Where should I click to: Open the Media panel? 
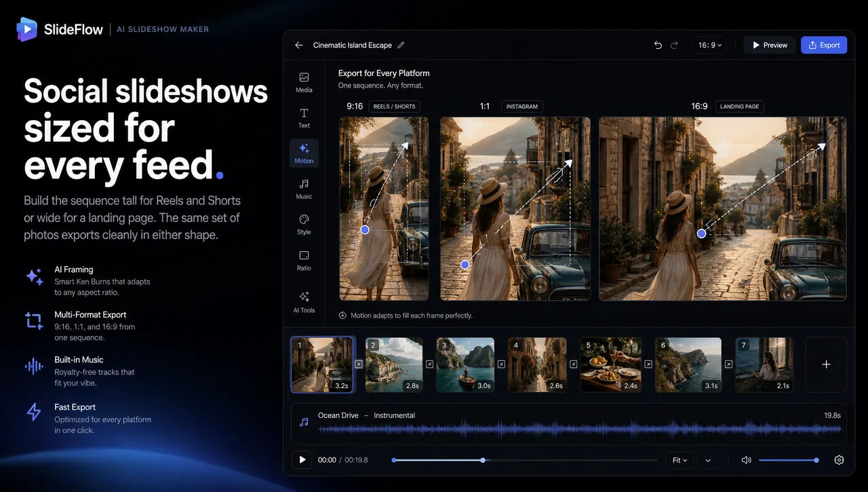(x=304, y=82)
